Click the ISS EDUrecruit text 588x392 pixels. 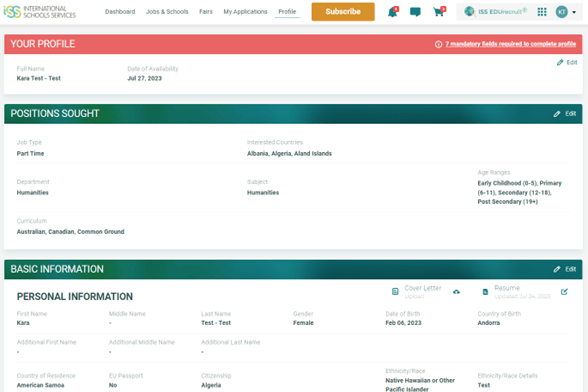tap(502, 12)
